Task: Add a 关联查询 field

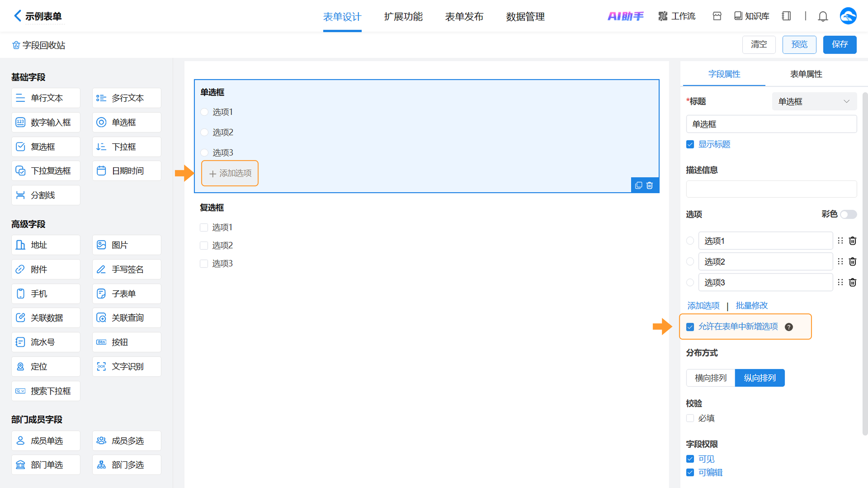Action: (x=127, y=318)
